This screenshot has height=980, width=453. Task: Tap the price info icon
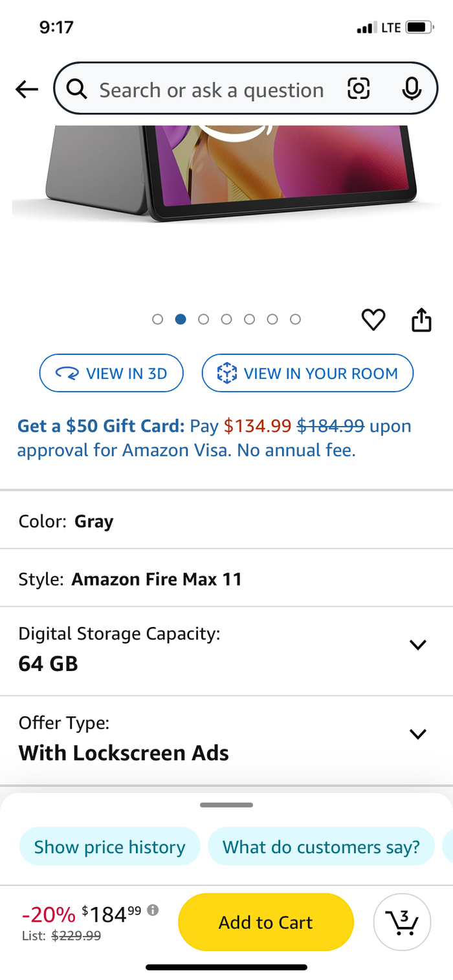pyautogui.click(x=153, y=910)
